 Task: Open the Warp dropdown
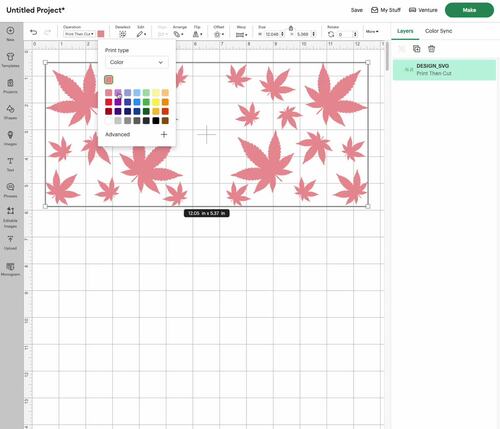[x=241, y=34]
